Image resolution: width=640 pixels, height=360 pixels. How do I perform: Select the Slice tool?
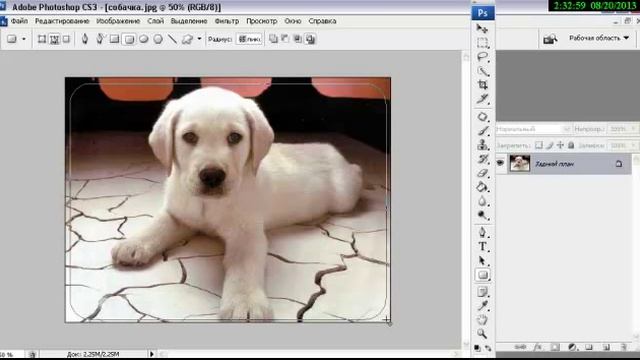[482, 99]
